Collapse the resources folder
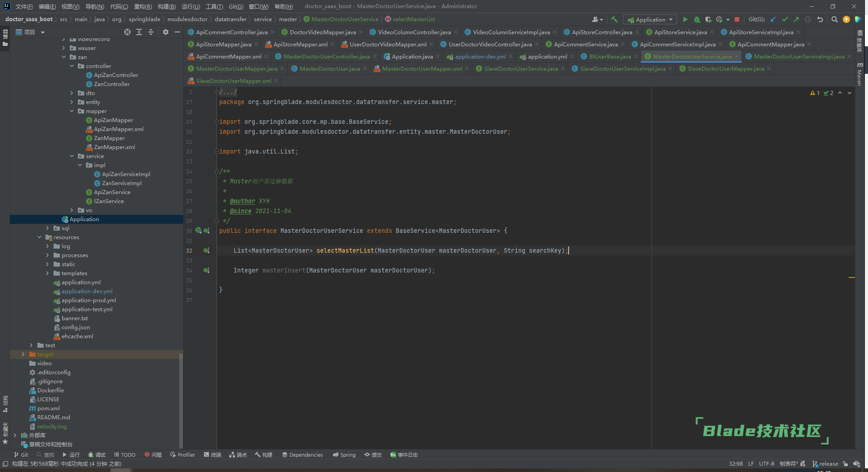This screenshot has height=472, width=868. click(39, 237)
